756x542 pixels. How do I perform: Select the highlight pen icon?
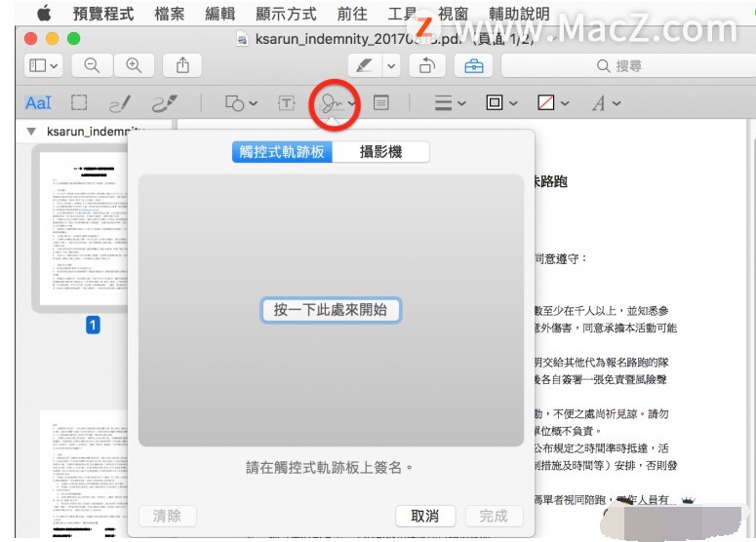(365, 65)
